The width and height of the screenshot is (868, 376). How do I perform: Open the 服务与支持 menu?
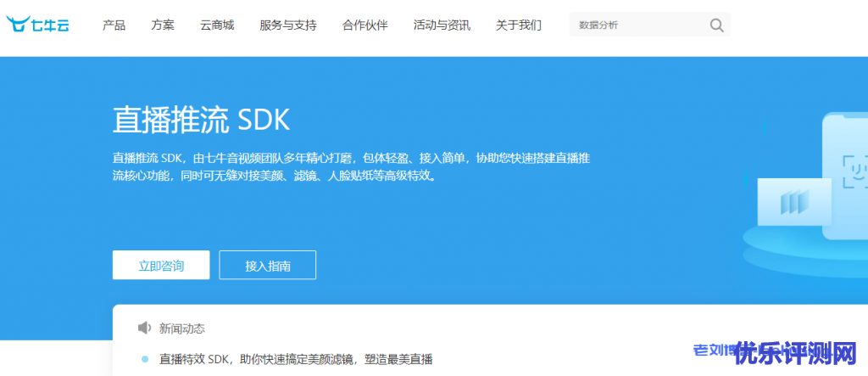click(x=288, y=25)
